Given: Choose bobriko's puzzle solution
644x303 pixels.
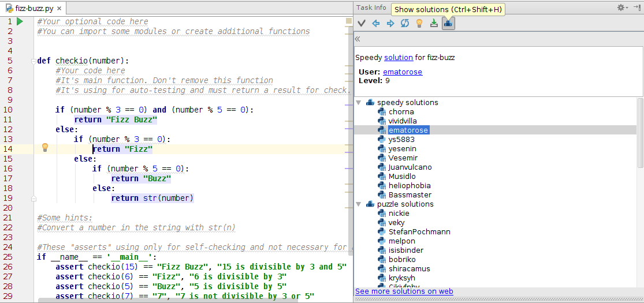Looking at the screenshot, I should tap(401, 260).
